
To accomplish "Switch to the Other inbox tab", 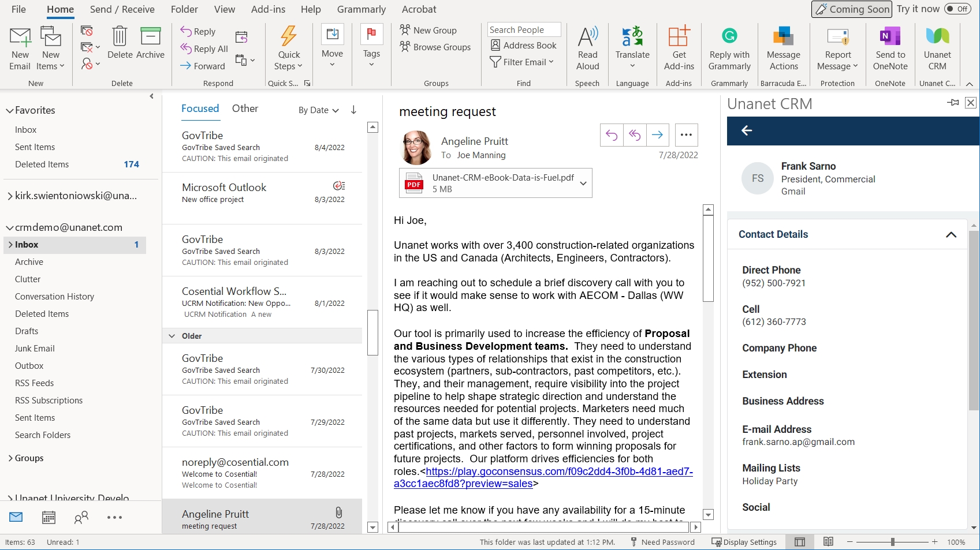I will tap(245, 108).
